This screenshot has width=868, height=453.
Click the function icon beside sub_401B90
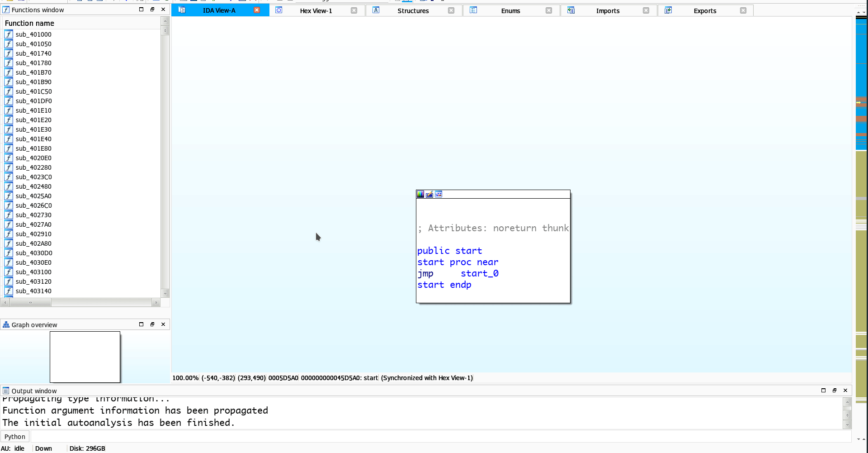click(x=9, y=82)
